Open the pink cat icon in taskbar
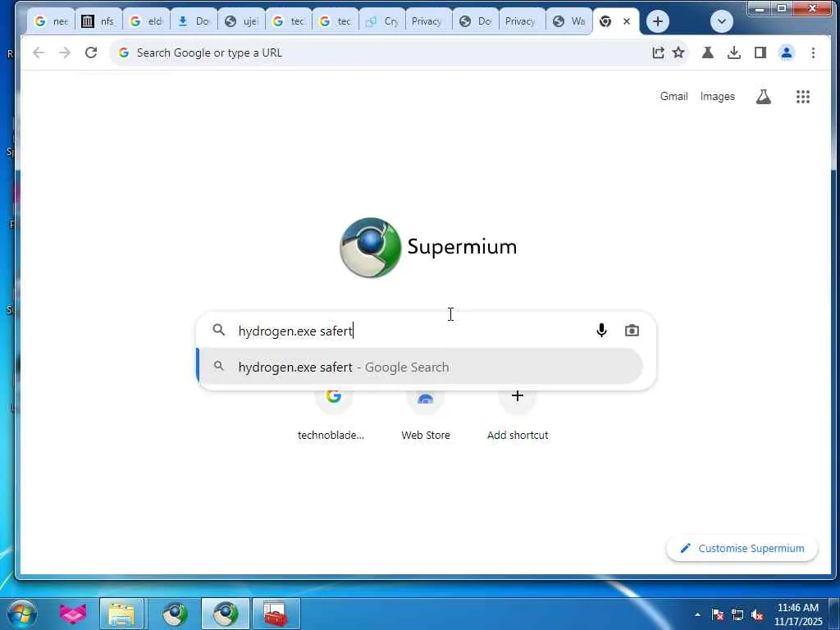 coord(72,614)
